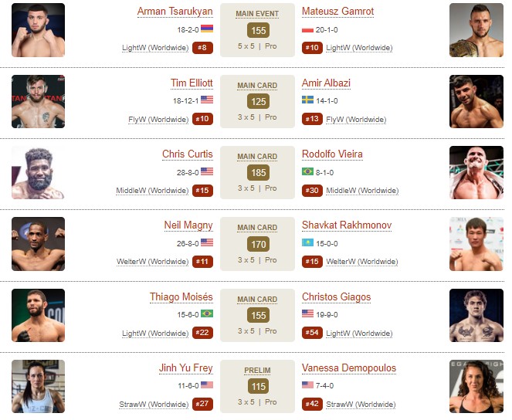Click the Poland flag next to Mateusz Gamrot's record
This screenshot has width=512, height=420.
click(x=307, y=30)
